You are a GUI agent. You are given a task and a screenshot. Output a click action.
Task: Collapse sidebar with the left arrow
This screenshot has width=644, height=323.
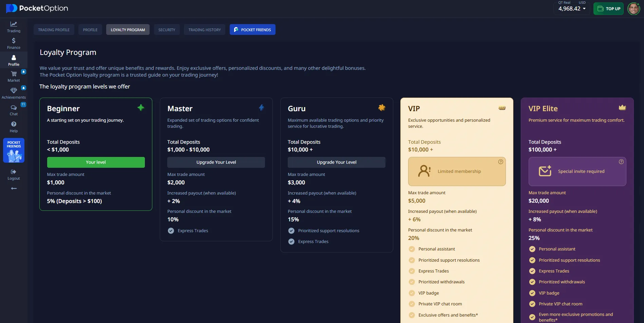14,188
